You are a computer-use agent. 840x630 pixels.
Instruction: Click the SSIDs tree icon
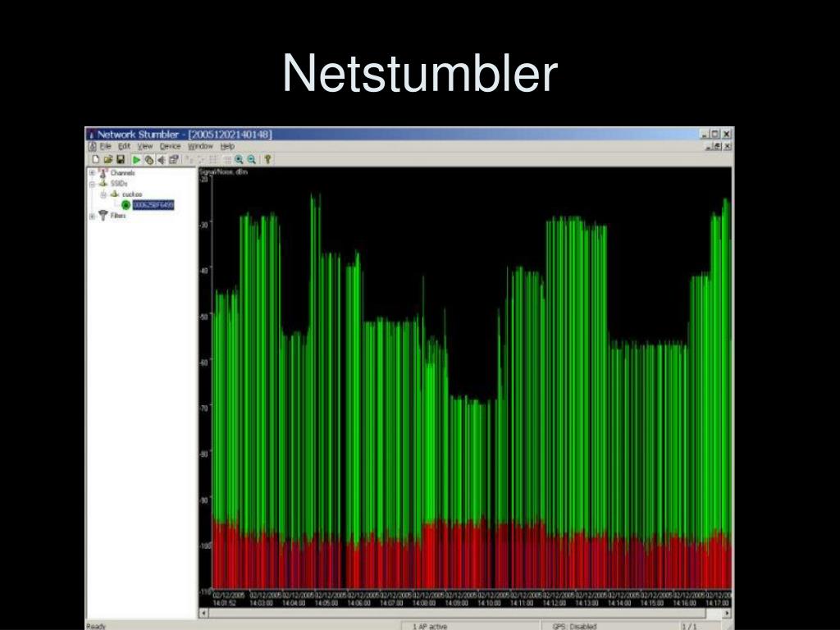pos(103,183)
